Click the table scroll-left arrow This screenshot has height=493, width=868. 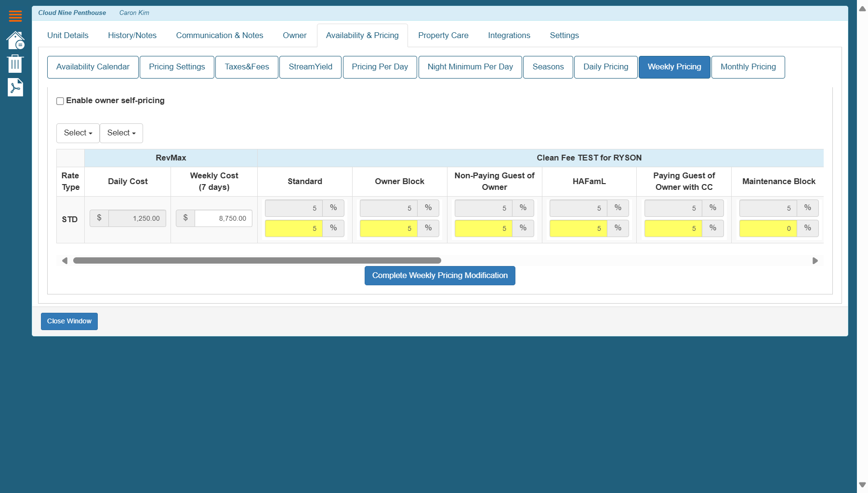[65, 261]
